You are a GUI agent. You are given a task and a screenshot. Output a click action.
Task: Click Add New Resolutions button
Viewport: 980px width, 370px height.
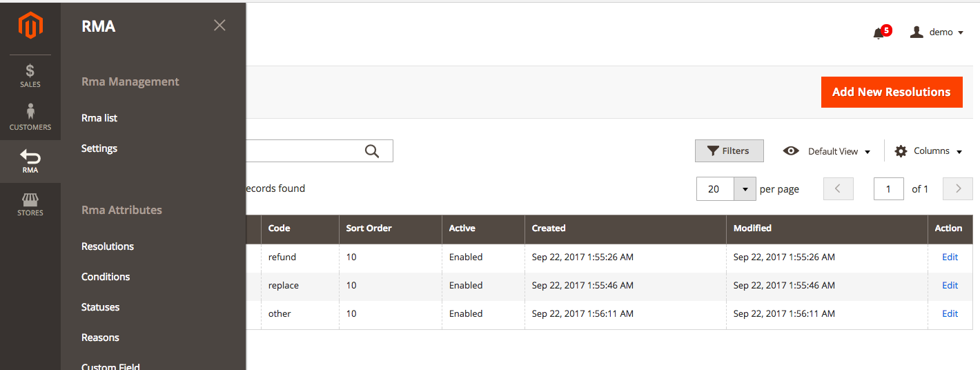pos(891,92)
